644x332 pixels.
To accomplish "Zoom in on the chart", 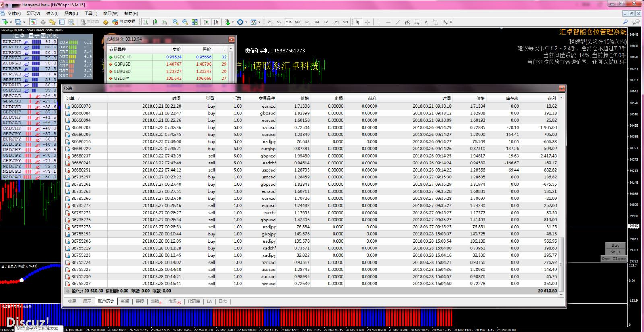I will point(175,22).
